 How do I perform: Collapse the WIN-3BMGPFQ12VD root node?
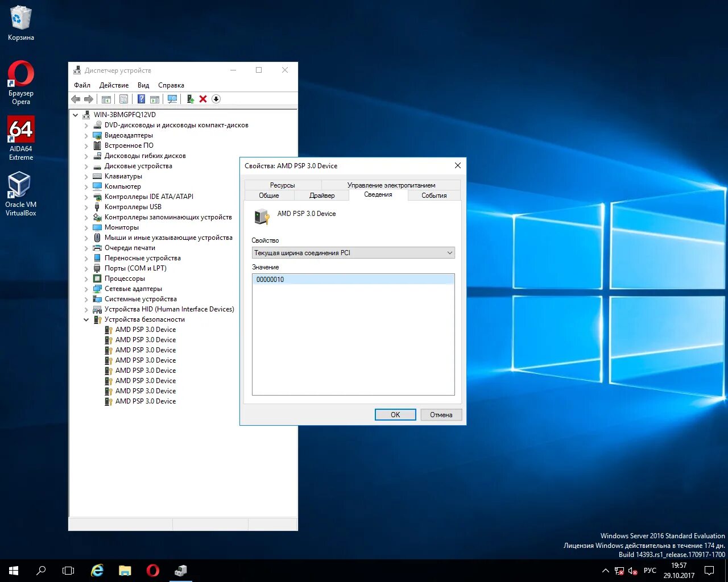point(76,115)
